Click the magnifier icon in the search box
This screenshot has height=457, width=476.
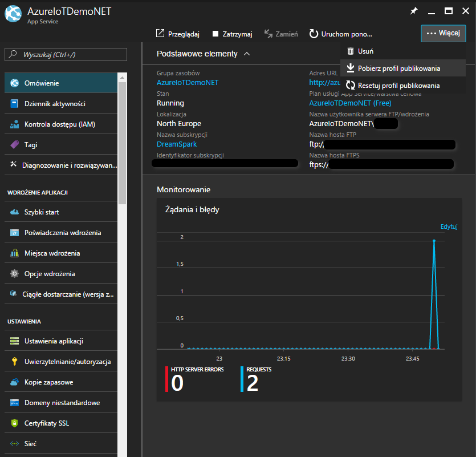tap(13, 54)
